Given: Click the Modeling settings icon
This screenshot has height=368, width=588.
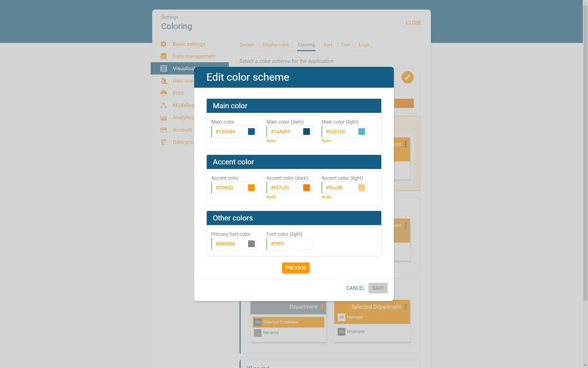Looking at the screenshot, I should coord(164,105).
